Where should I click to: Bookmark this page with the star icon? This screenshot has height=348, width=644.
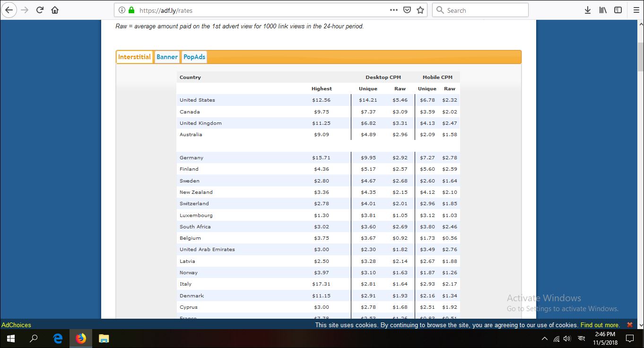click(x=420, y=9)
